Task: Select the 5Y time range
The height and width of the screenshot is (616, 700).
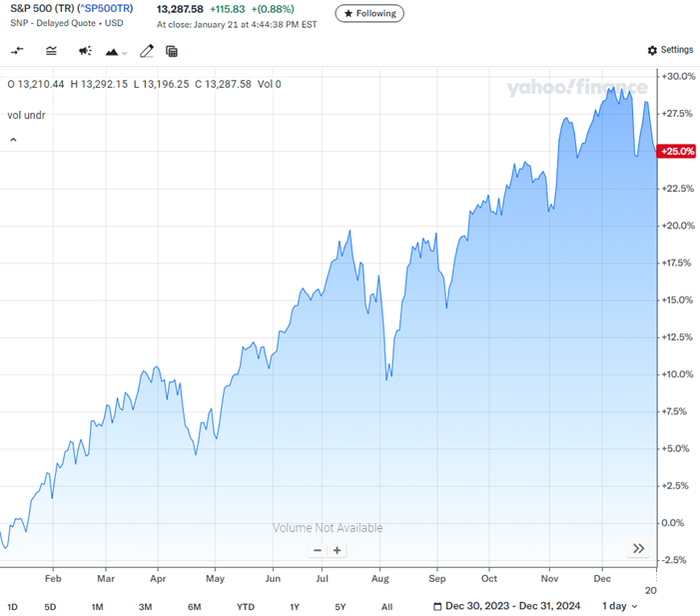Action: pos(341,607)
